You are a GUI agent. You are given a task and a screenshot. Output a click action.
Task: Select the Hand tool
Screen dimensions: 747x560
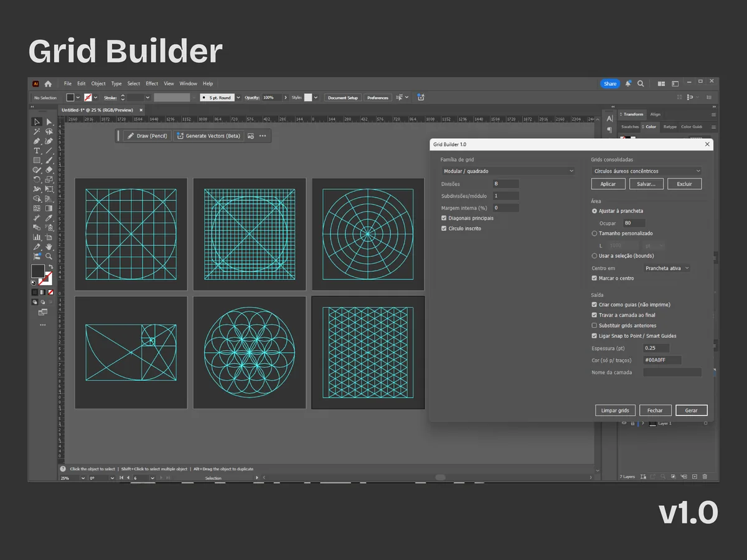[x=49, y=246]
